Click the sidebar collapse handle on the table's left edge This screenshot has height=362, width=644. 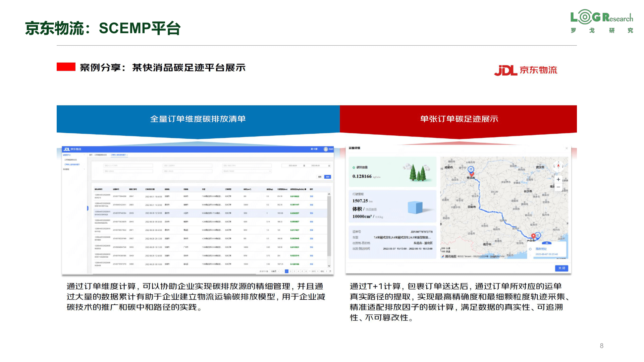tap(88, 208)
